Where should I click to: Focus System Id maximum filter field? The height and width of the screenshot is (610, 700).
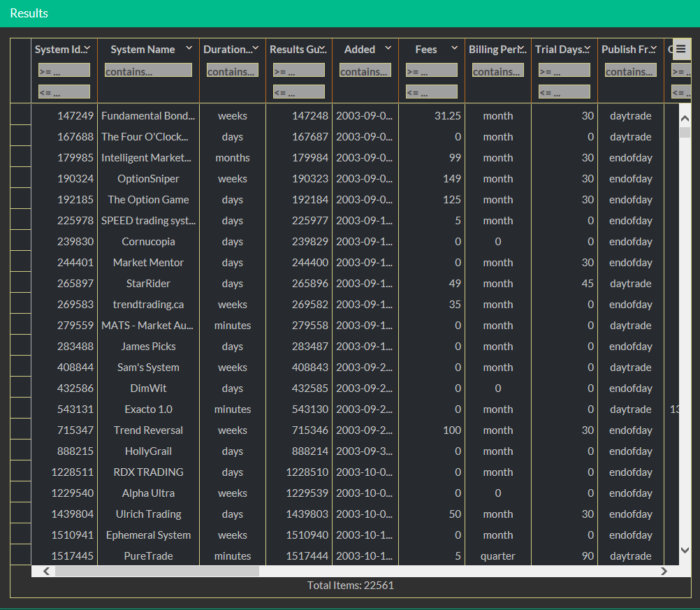click(64, 92)
